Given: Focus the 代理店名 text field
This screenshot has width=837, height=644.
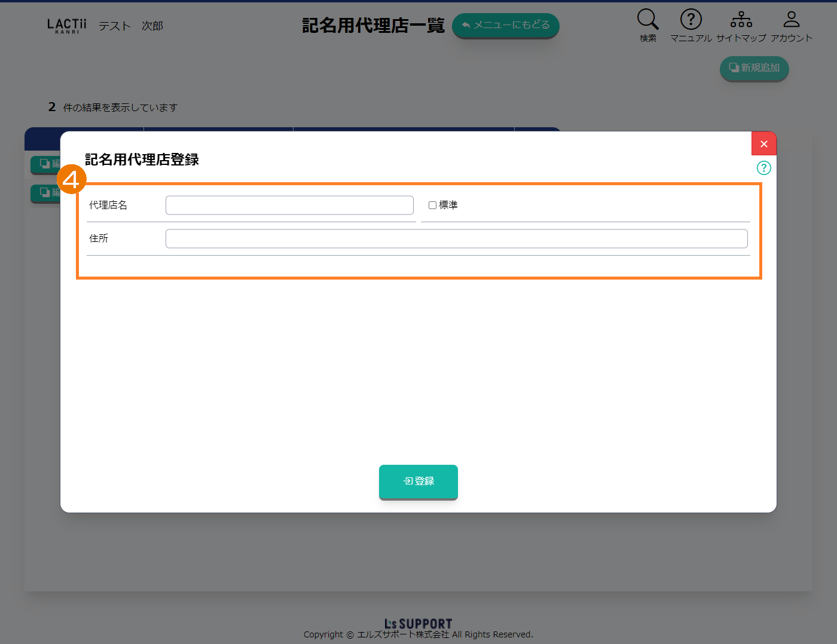Looking at the screenshot, I should click(289, 206).
